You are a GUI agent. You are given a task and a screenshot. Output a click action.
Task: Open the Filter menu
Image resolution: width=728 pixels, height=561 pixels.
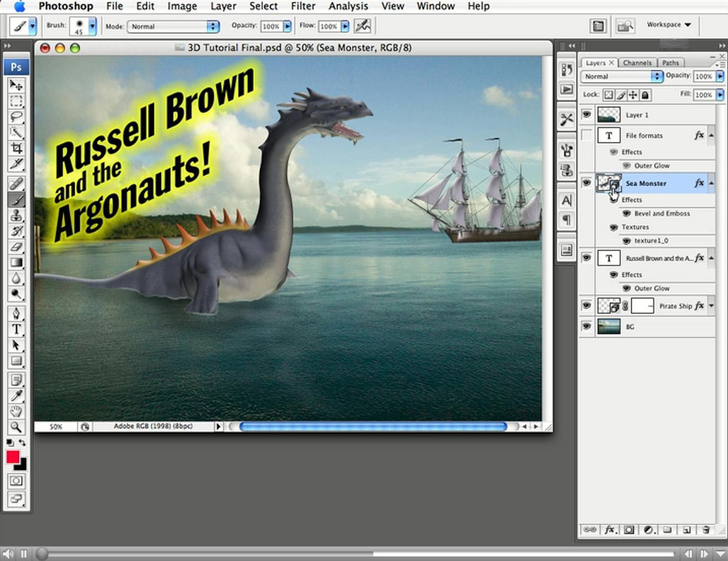coord(303,6)
